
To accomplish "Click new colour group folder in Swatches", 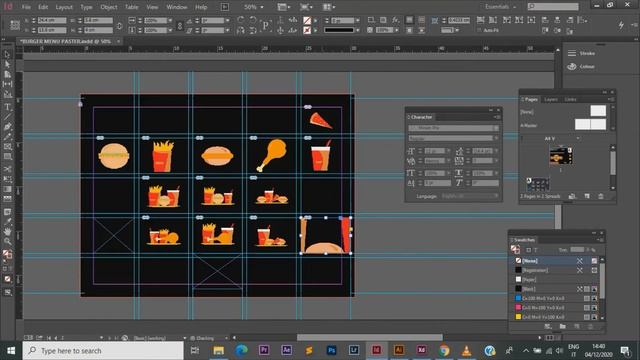I will pos(562,327).
